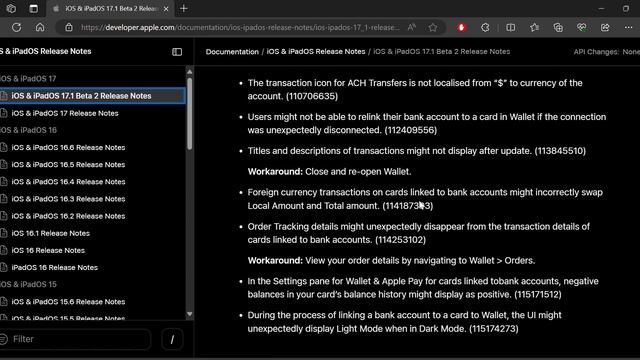Click the sidebar scrollbar thumb
This screenshot has width=640, height=360.
pyautogui.click(x=189, y=113)
